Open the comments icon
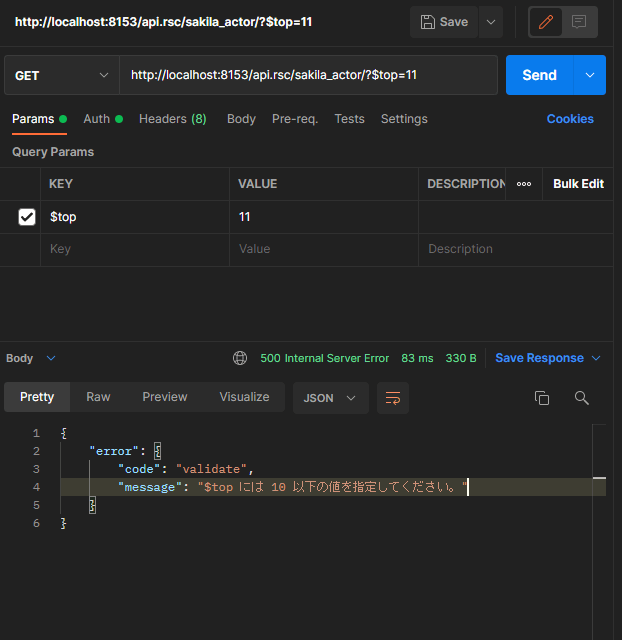This screenshot has height=640, width=622. click(579, 22)
